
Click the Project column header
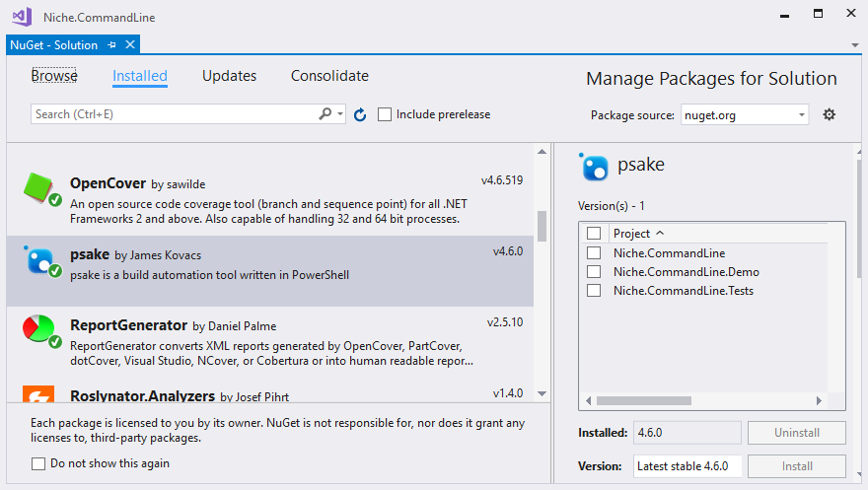click(718, 234)
